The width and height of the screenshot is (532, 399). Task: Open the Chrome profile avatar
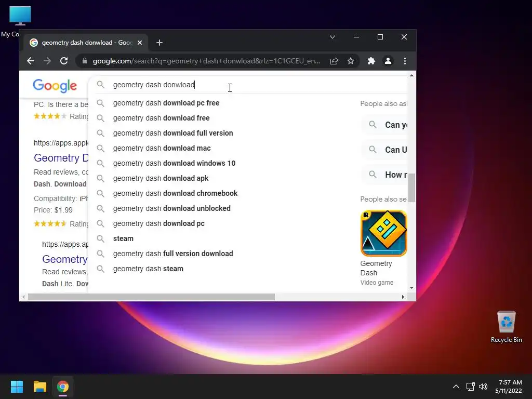[388, 61]
